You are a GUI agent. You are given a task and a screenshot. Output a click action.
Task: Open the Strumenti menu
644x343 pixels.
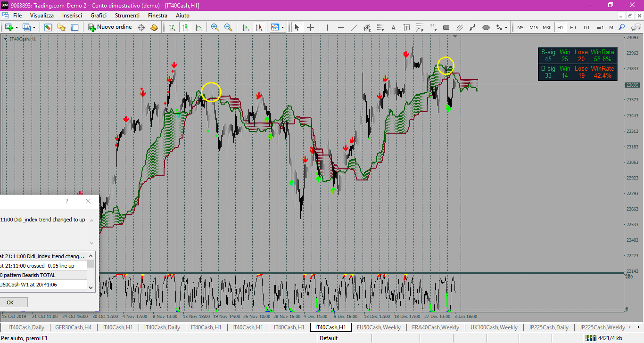[x=127, y=16]
